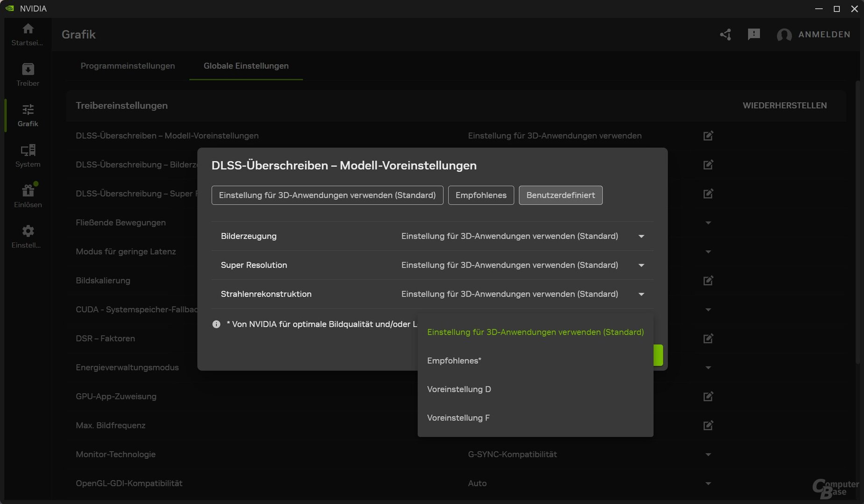Click the Bildskalierung label

click(x=103, y=280)
